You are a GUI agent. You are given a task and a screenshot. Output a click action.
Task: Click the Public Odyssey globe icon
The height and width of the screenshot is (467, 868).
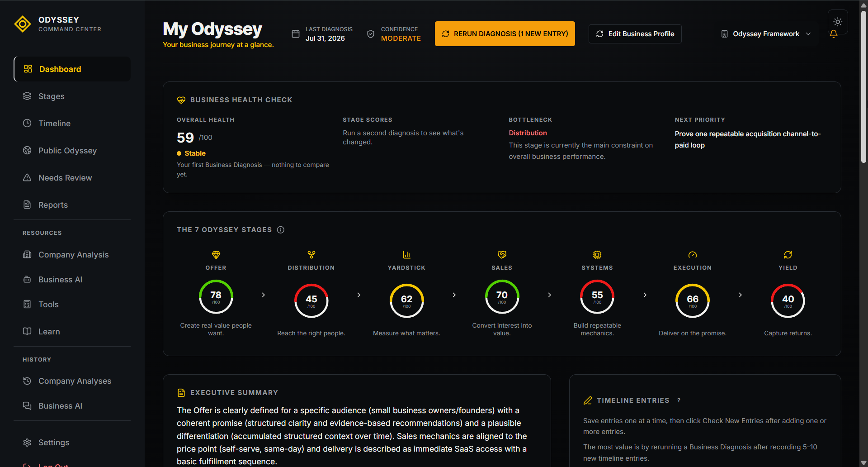coord(27,150)
